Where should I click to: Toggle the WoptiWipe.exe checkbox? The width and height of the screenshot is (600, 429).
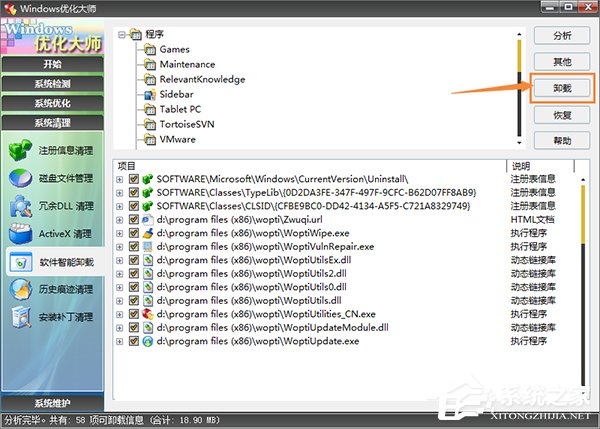tap(134, 233)
